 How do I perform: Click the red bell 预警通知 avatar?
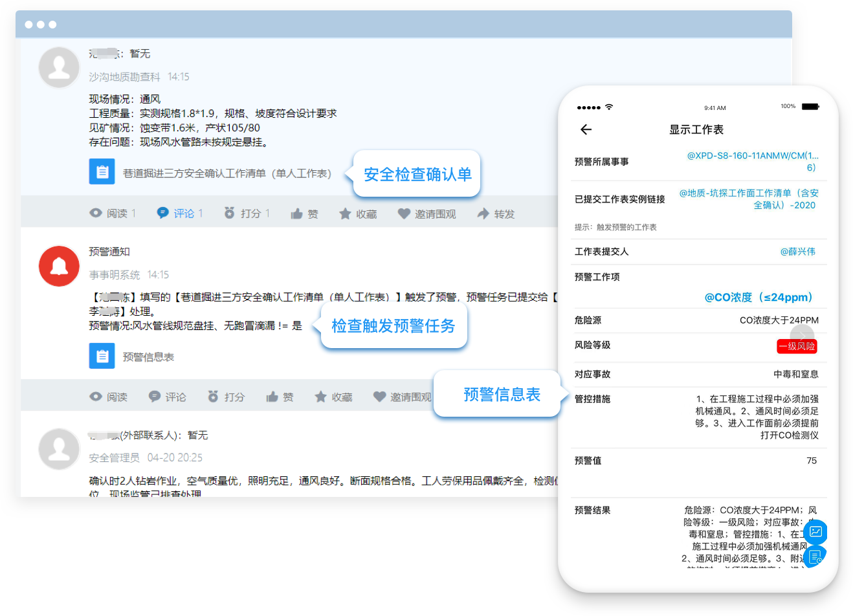pos(59,266)
